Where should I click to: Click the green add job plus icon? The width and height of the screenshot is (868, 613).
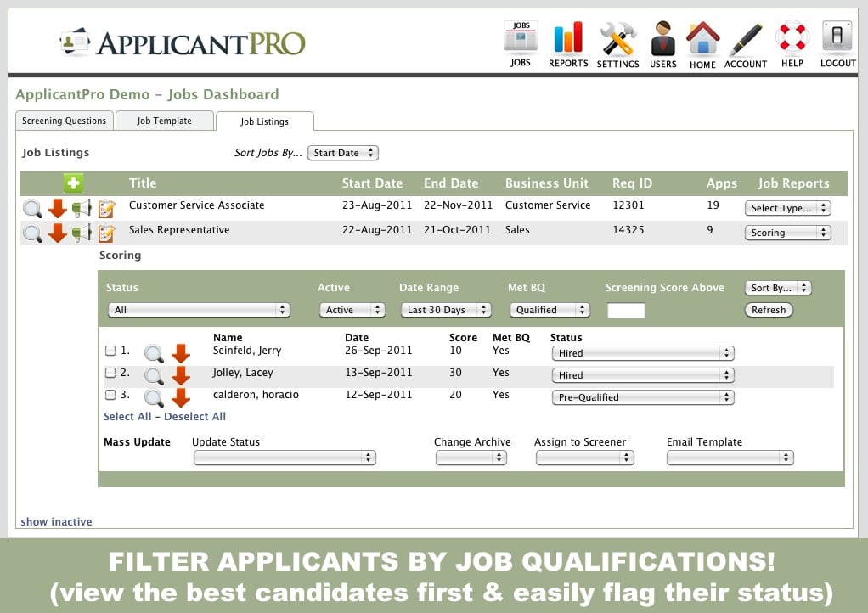coord(74,183)
